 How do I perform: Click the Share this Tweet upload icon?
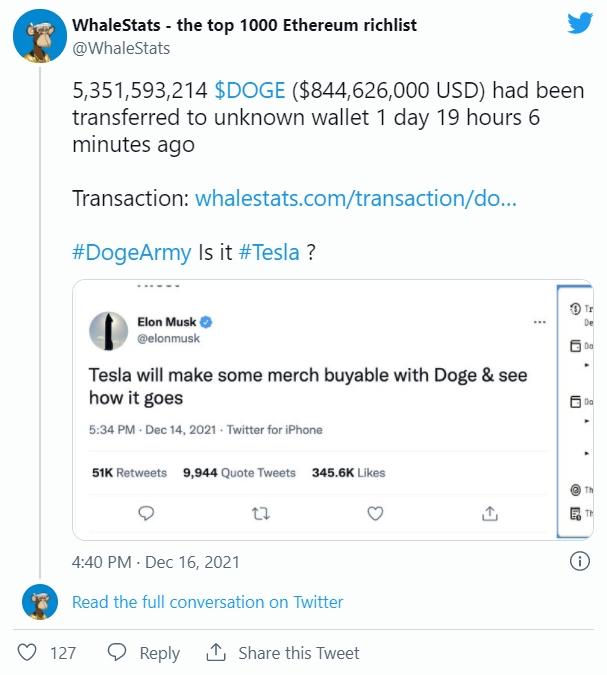point(216,652)
